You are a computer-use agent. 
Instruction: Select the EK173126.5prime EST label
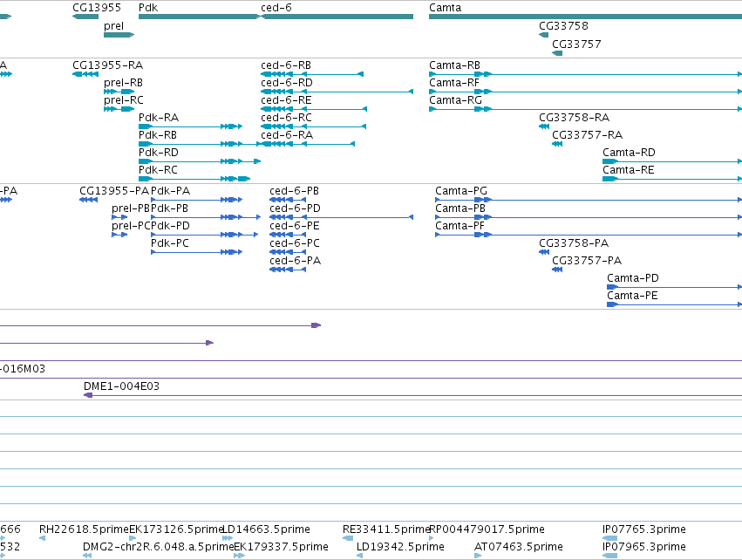pos(176,529)
